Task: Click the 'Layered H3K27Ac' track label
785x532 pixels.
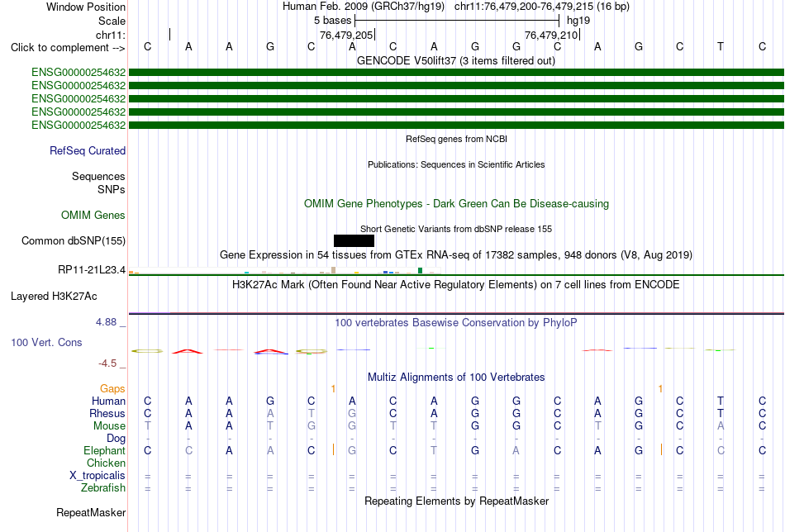Action: 54,297
